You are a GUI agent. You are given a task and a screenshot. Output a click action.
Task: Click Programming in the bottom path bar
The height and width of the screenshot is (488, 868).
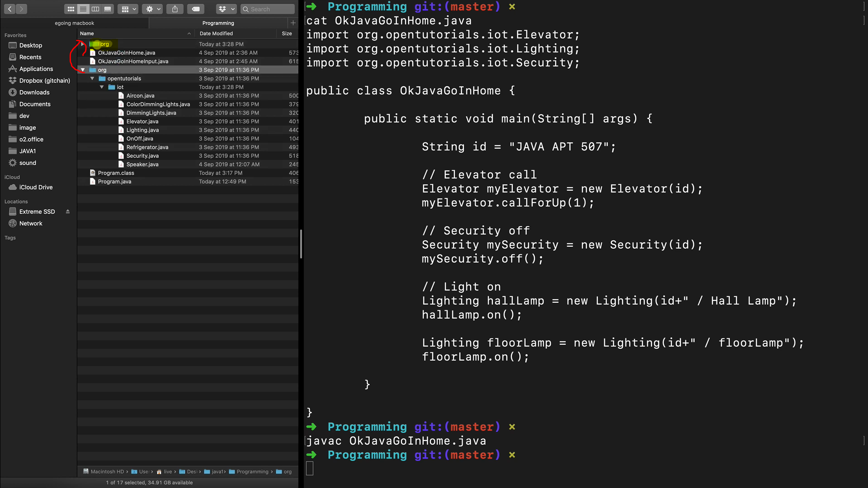(252, 472)
